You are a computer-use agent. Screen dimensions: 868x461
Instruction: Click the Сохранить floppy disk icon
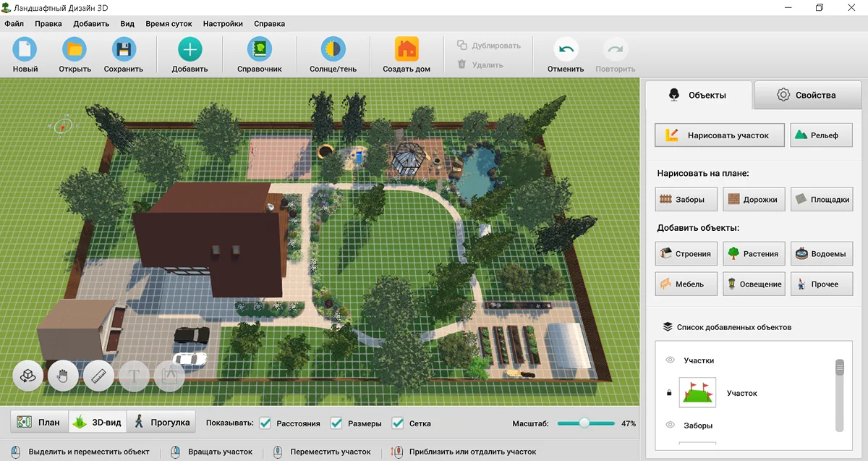pyautogui.click(x=124, y=50)
